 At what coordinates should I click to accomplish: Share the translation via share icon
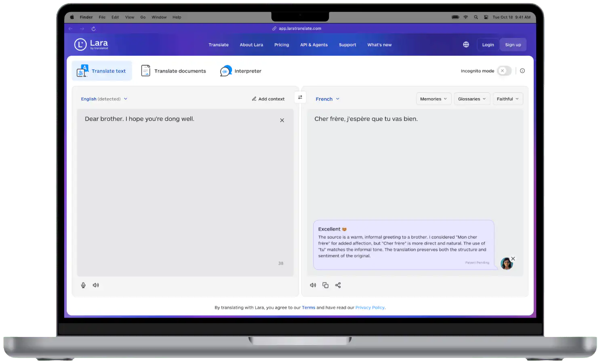[338, 285]
